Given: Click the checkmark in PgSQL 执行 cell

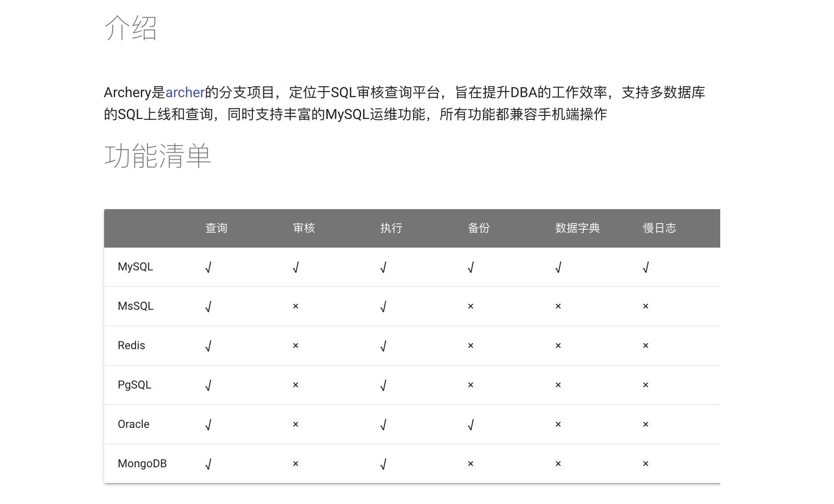Looking at the screenshot, I should pos(383,385).
